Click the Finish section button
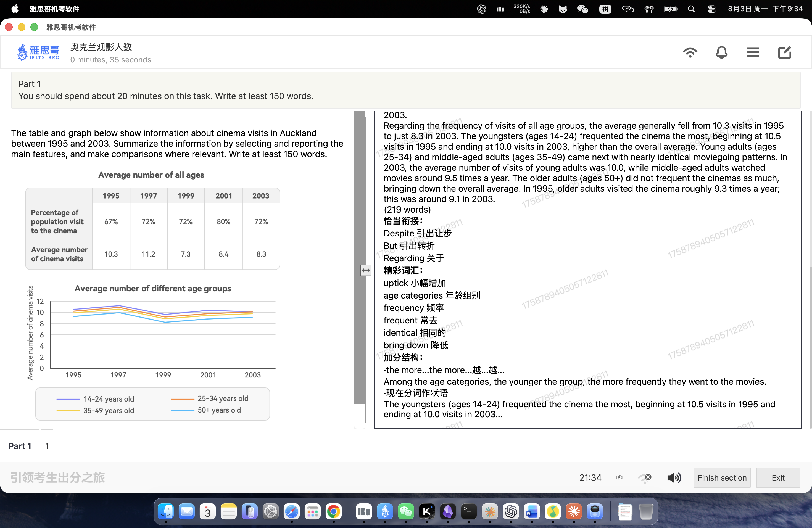812x528 pixels. tap(722, 477)
